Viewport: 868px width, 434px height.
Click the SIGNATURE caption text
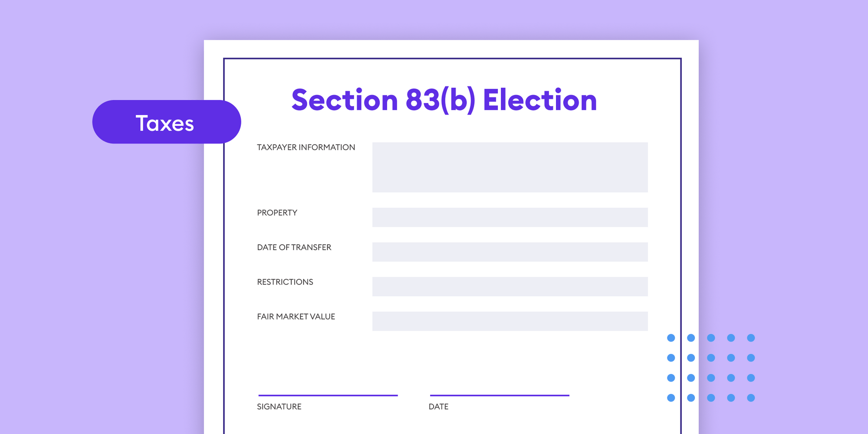[279, 407]
